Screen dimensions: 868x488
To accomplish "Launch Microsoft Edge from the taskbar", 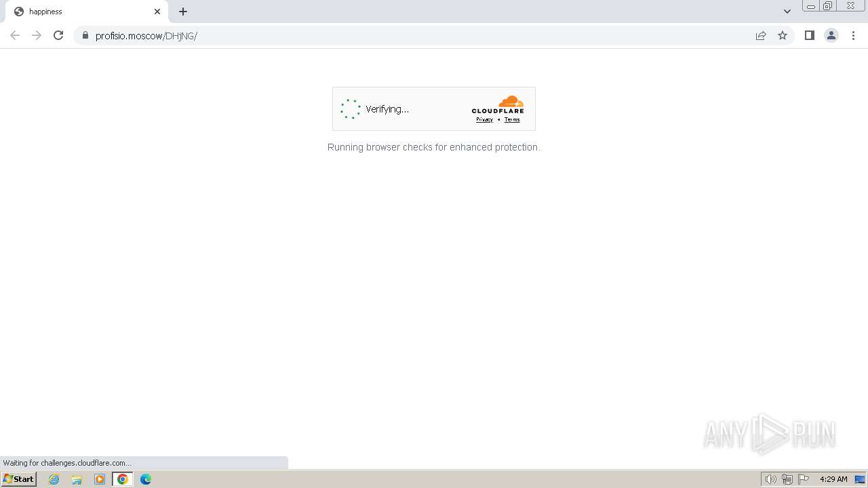I will click(146, 479).
